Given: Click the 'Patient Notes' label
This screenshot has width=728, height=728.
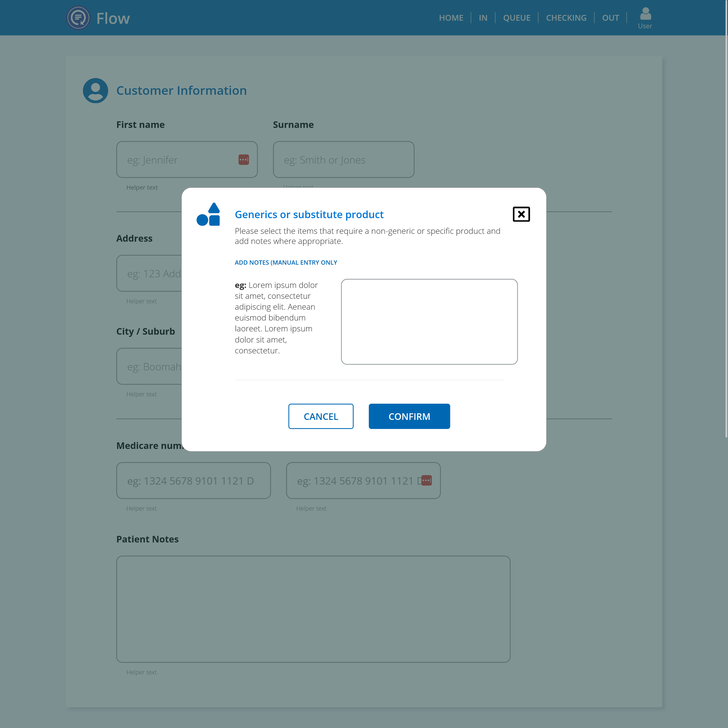Looking at the screenshot, I should (x=147, y=539).
